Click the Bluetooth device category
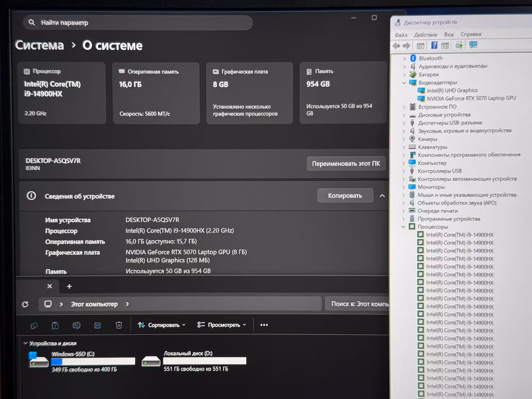The image size is (532, 399). [x=430, y=58]
